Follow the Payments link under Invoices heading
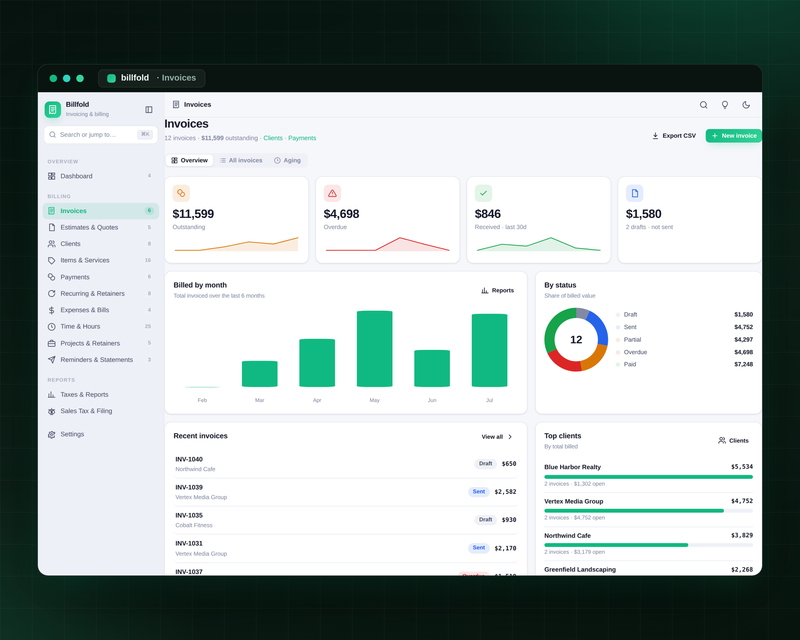The width and height of the screenshot is (800, 640). pyautogui.click(x=302, y=138)
